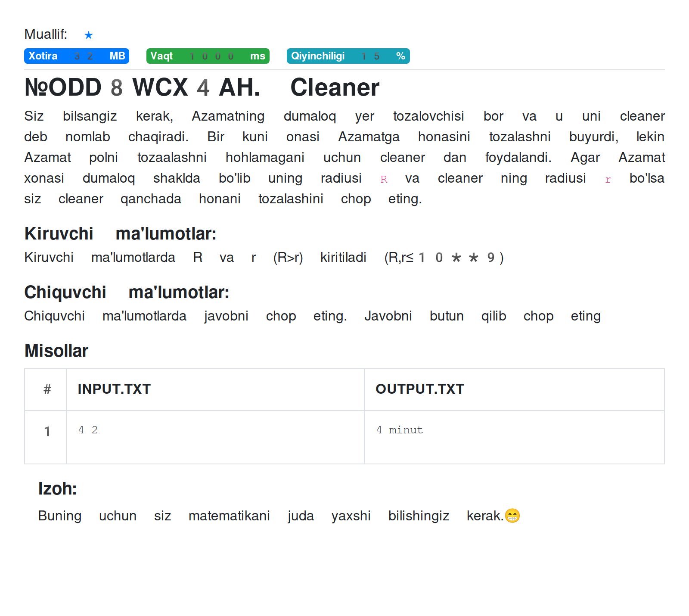Click the '(R>r)' constraint text
This screenshot has width=689, height=616.
pos(288,258)
